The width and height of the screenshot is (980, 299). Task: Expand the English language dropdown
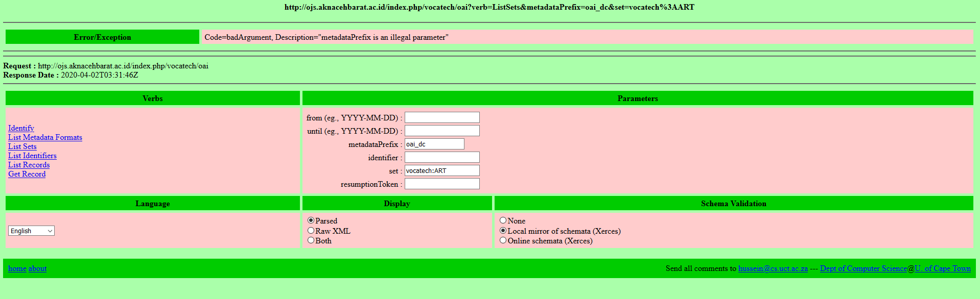31,231
